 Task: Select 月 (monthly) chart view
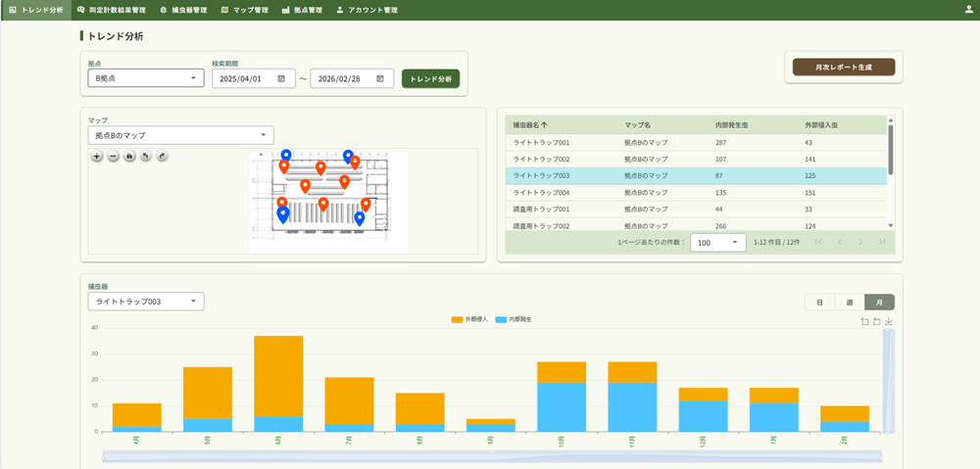[879, 303]
